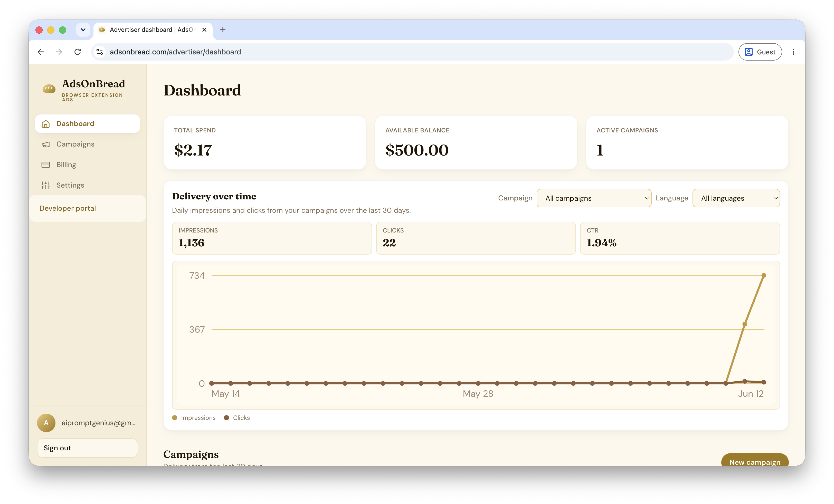Screen dimensions: 834x504
Task: Click the Campaigns megaphone icon
Action: pyautogui.click(x=46, y=144)
